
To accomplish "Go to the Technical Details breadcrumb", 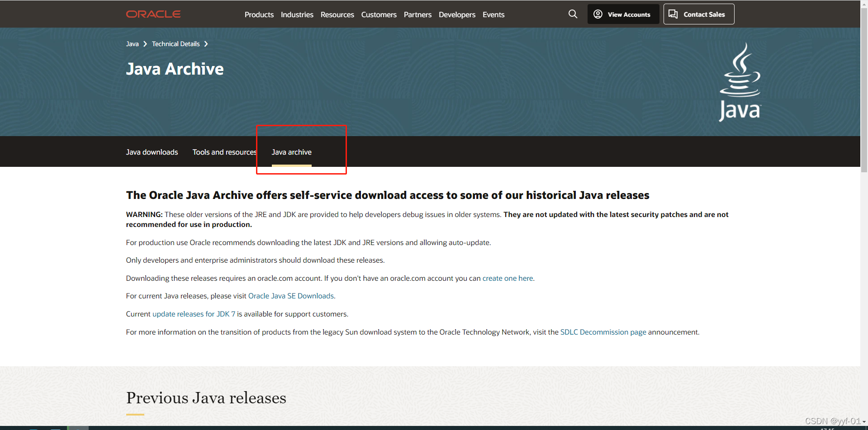I will [x=175, y=44].
